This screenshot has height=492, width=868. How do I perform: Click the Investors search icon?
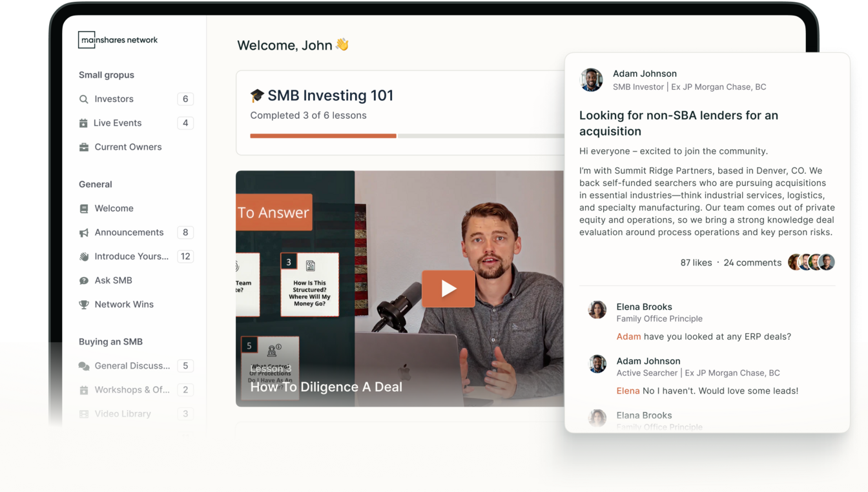(x=83, y=99)
